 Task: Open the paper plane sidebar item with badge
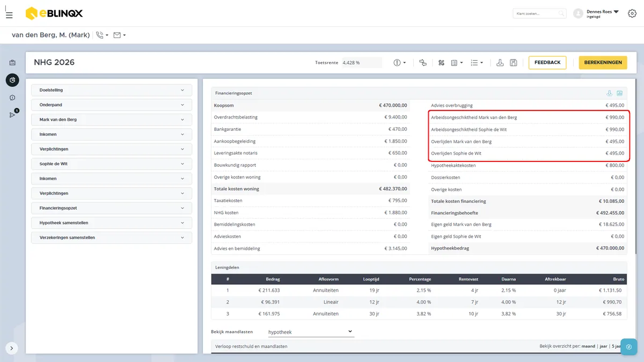pos(13,114)
